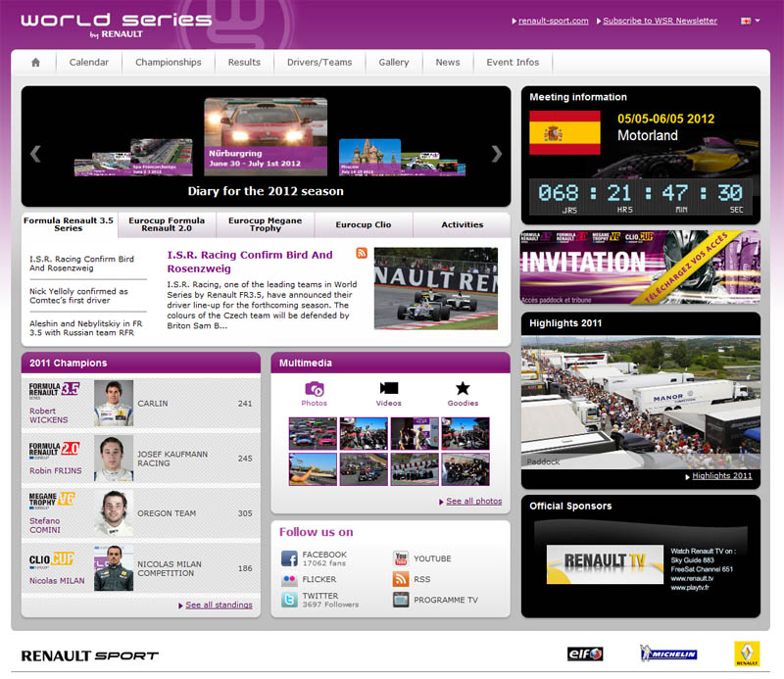Go to the home page icon

coord(35,63)
